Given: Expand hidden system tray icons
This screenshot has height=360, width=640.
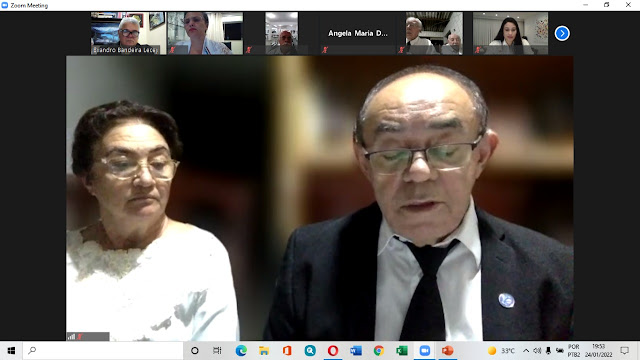Looking at the screenshot, I should click(526, 351).
